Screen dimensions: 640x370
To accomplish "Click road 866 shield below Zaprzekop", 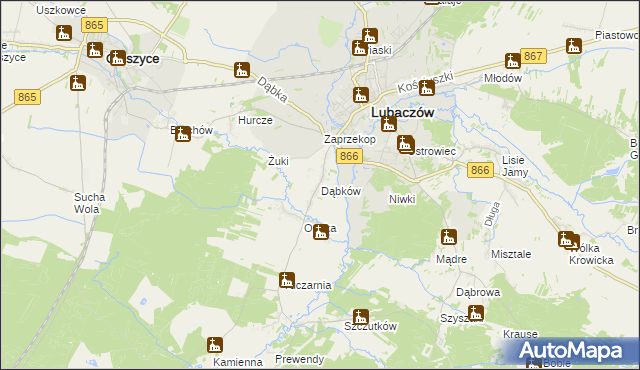I will pyautogui.click(x=349, y=156).
